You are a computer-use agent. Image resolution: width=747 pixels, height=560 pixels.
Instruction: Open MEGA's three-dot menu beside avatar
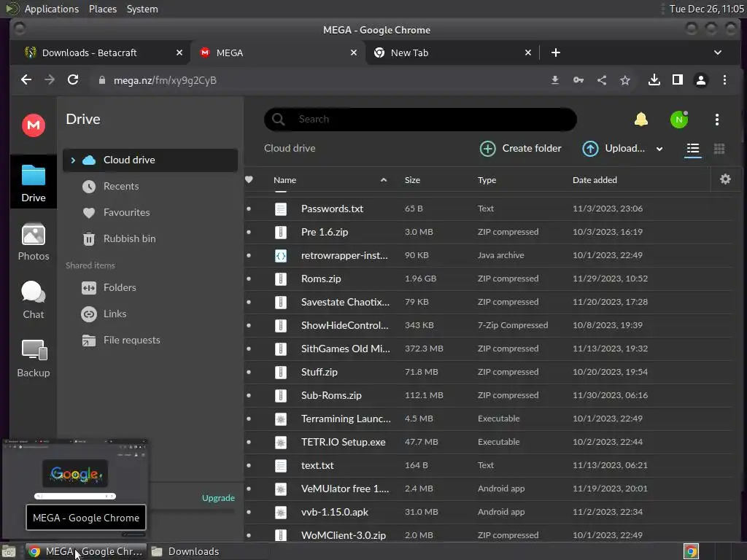tap(717, 120)
